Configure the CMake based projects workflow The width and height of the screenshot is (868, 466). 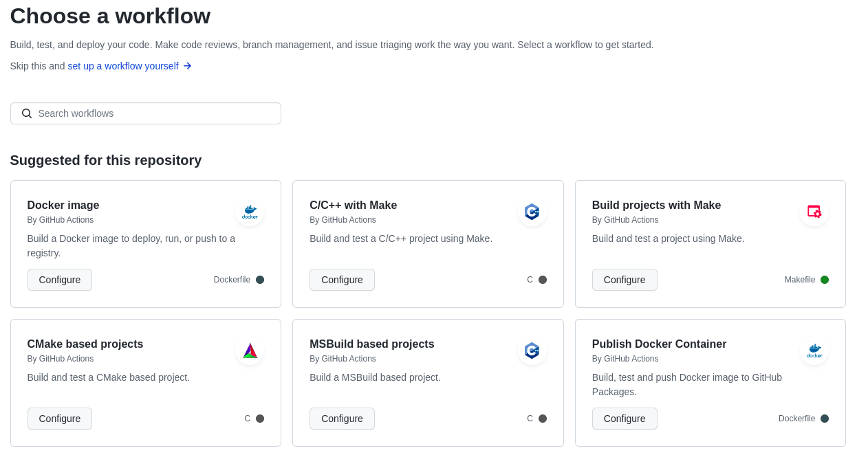click(x=60, y=419)
